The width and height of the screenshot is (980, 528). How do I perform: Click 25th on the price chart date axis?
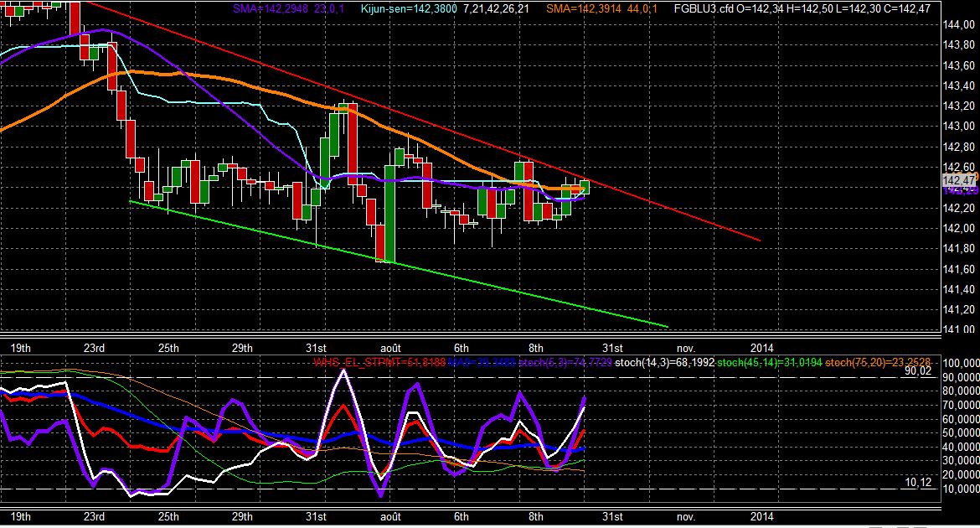coord(168,348)
